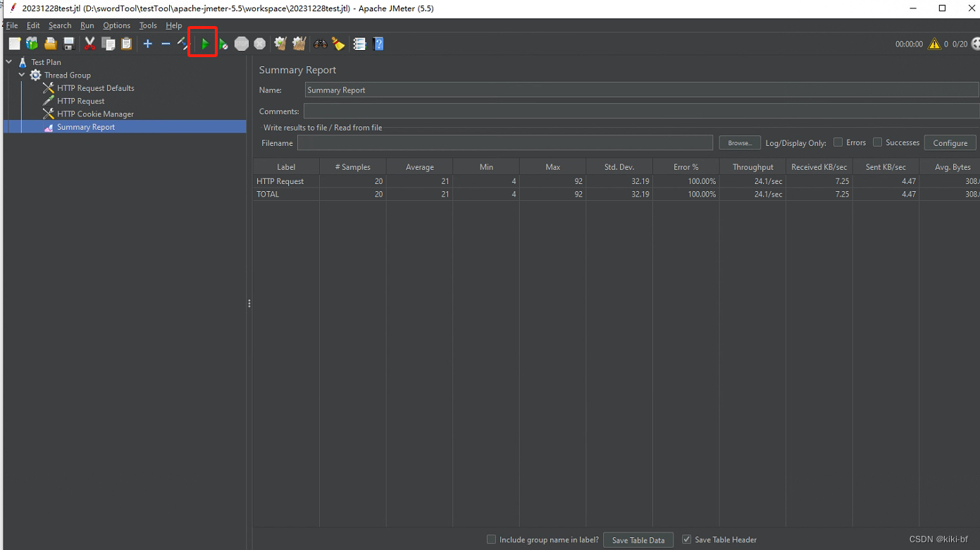Select the HTTP Request row label cell
Screen dimensions: 980x550
[x=286, y=181]
